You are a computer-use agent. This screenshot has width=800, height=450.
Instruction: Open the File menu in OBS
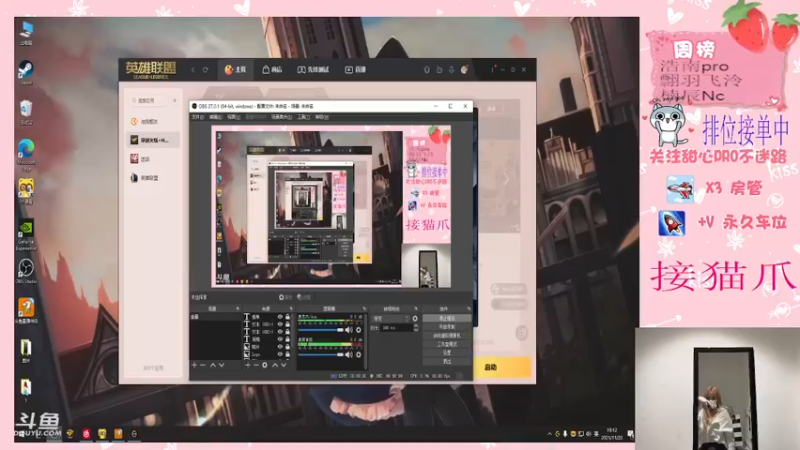tap(198, 117)
